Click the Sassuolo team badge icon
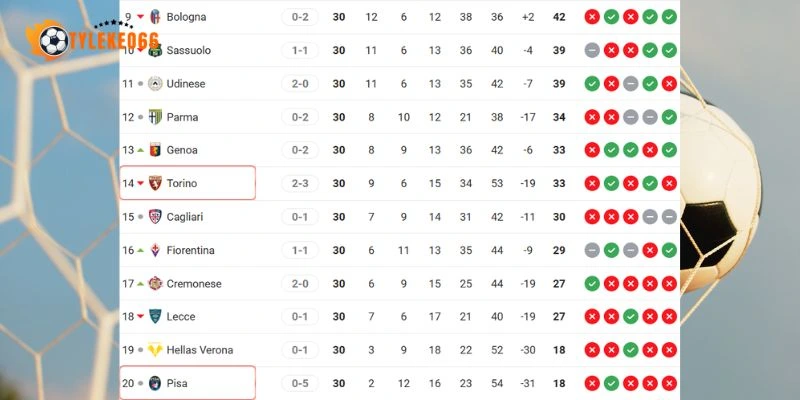The image size is (800, 400). pyautogui.click(x=155, y=50)
